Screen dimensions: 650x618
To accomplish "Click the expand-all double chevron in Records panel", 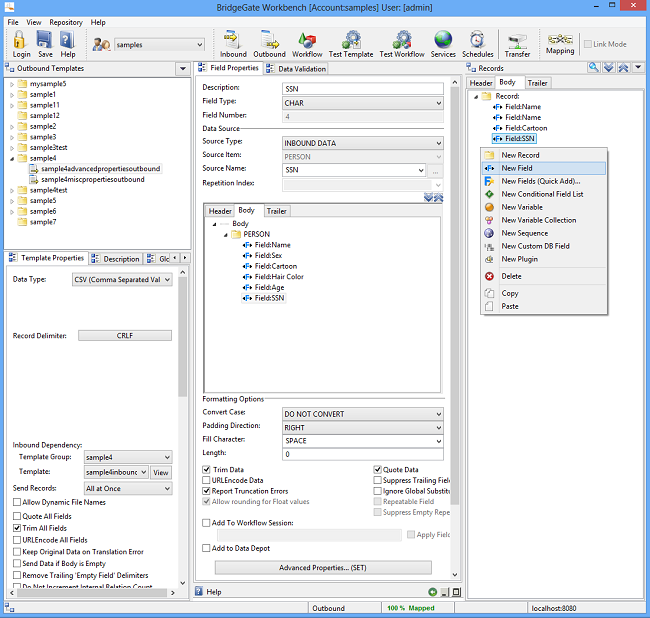I will pos(609,68).
